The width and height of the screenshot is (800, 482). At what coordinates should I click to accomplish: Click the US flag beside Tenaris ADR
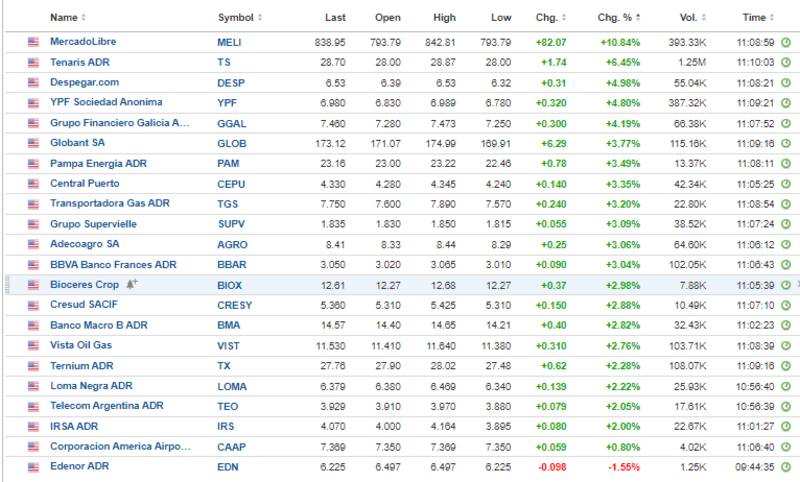33,63
